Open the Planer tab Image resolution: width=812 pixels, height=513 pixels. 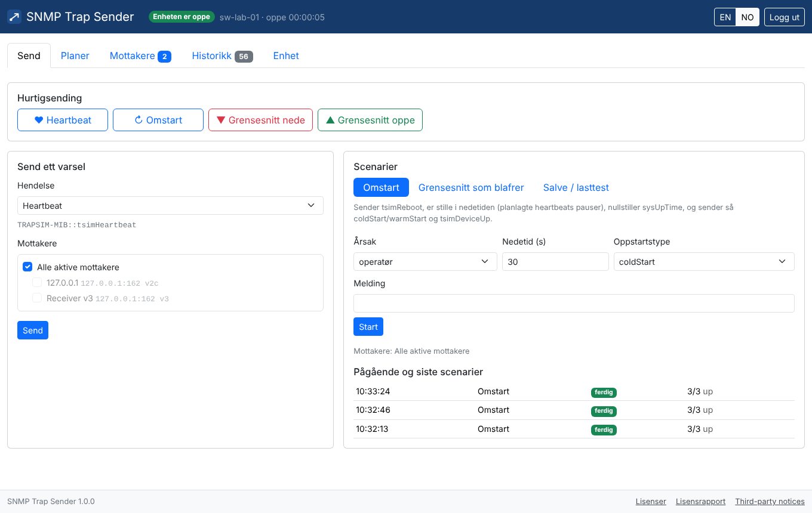[x=75, y=55]
